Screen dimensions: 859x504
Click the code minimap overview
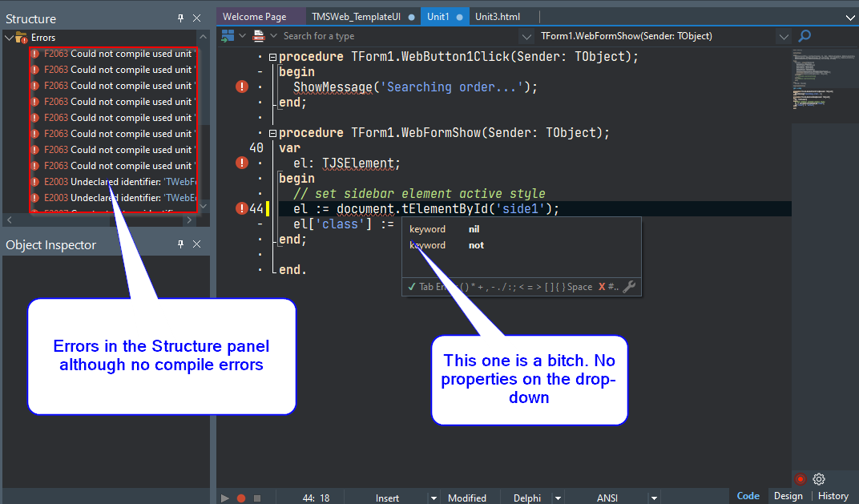(x=825, y=79)
